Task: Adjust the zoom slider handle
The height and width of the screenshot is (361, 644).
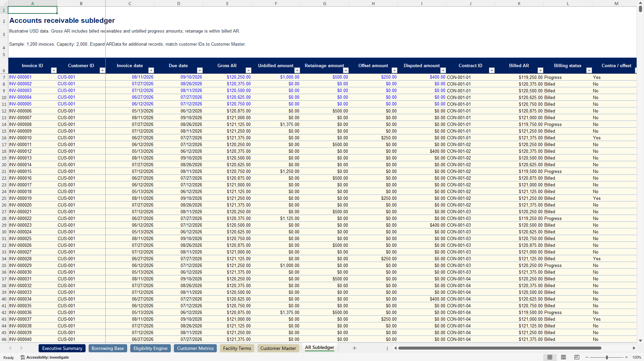Action: pos(607,357)
